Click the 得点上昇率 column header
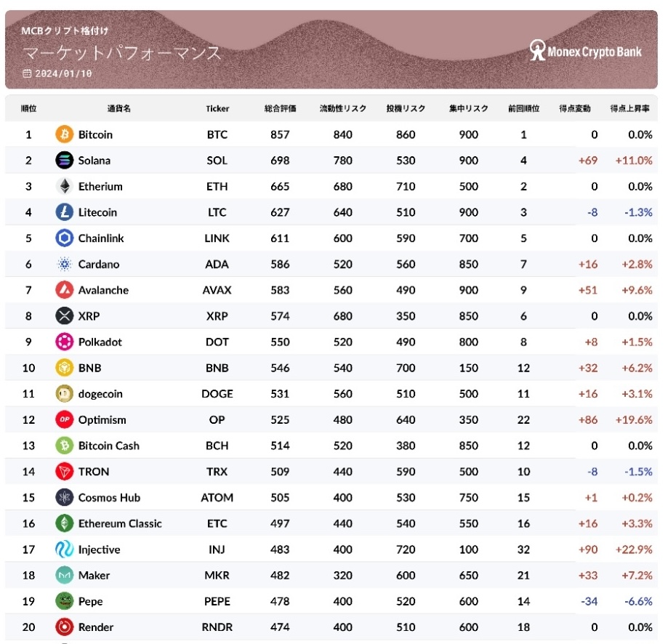This screenshot has height=644, width=668. click(x=629, y=108)
